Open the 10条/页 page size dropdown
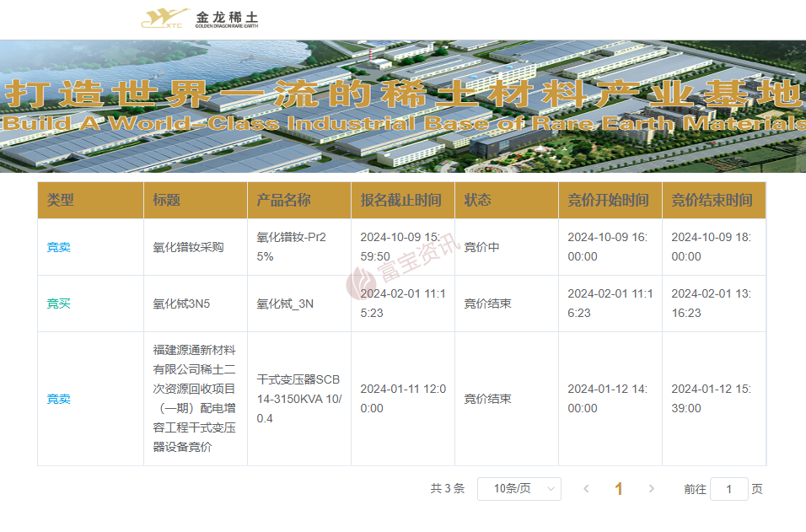 pyautogui.click(x=519, y=489)
